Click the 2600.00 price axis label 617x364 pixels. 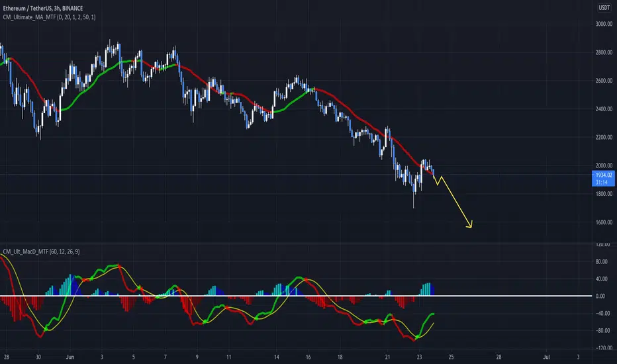pos(604,81)
